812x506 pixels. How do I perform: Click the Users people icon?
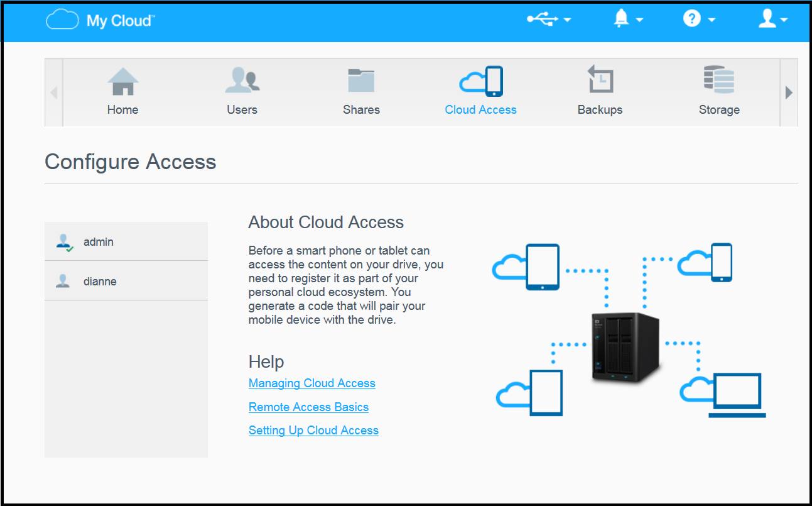pyautogui.click(x=242, y=81)
